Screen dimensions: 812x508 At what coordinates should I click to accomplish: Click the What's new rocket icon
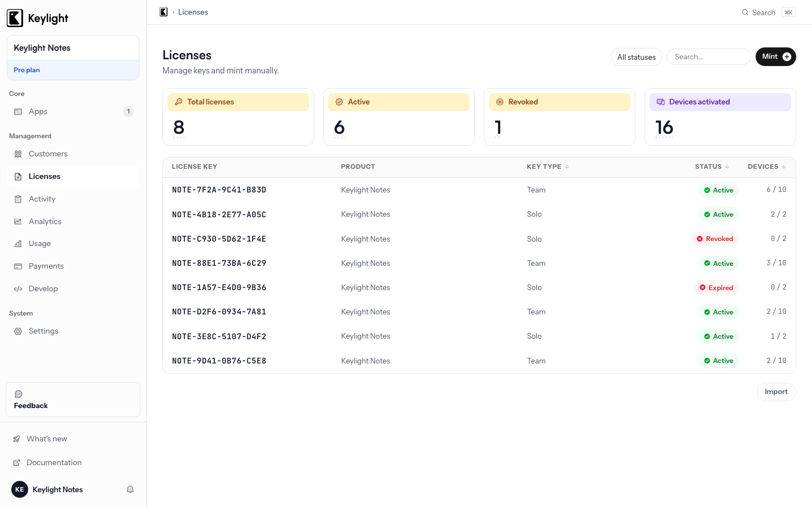coord(16,439)
